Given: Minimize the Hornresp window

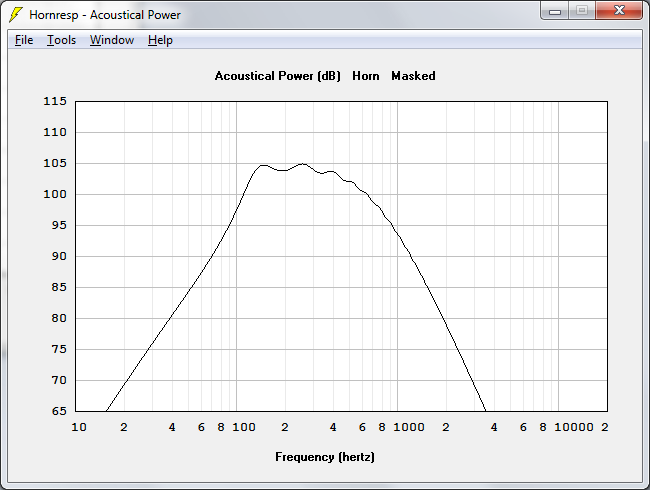Looking at the screenshot, I should click(556, 11).
